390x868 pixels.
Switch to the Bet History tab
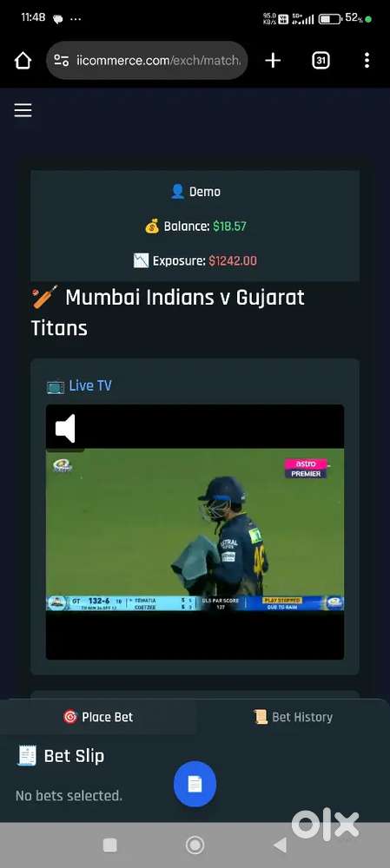pyautogui.click(x=293, y=717)
